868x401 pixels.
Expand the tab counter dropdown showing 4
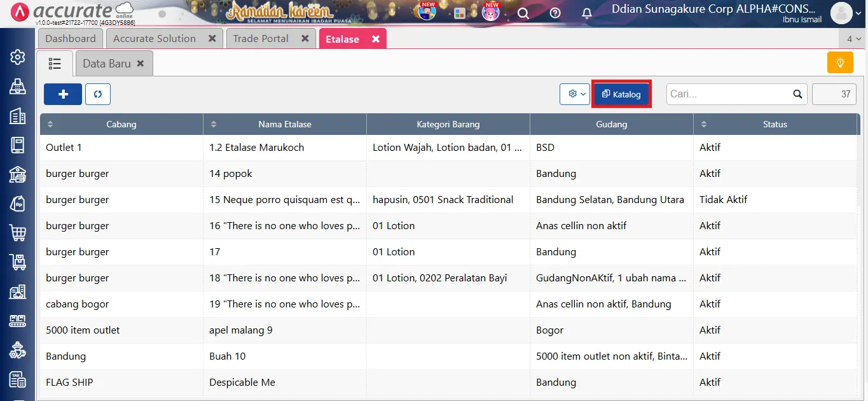point(855,38)
